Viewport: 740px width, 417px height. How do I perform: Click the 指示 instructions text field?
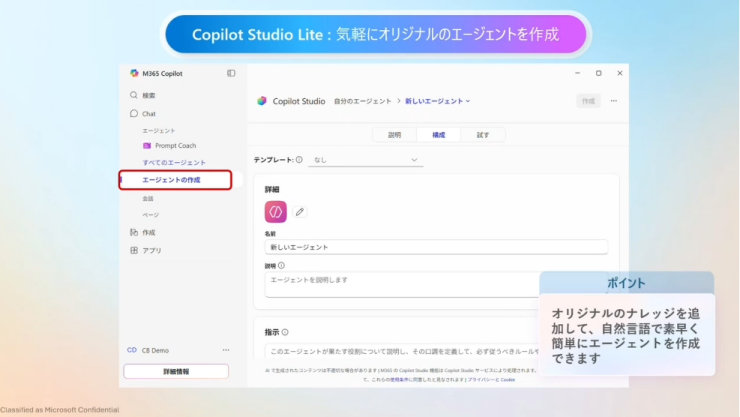tap(402, 351)
